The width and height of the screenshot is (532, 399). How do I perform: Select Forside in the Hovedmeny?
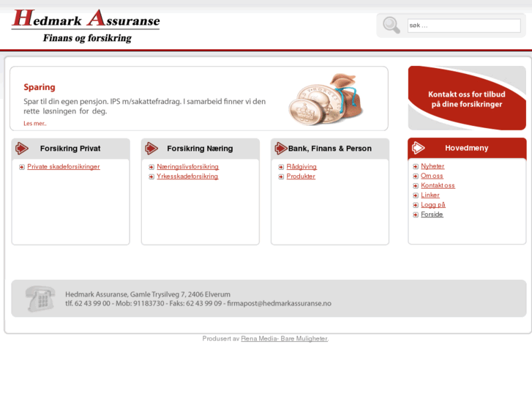tap(432, 215)
